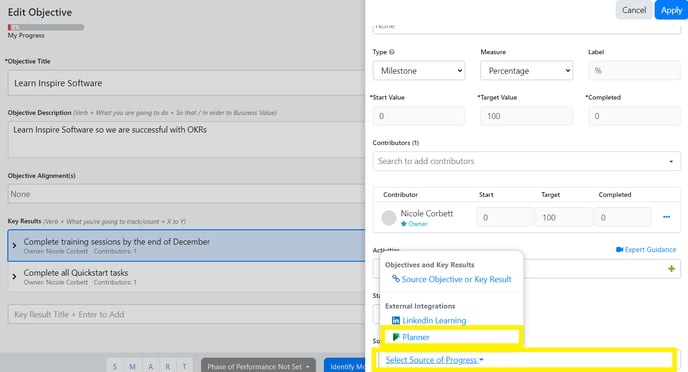
Task: Open Phase of Performance Not Set menu
Action: (258, 366)
